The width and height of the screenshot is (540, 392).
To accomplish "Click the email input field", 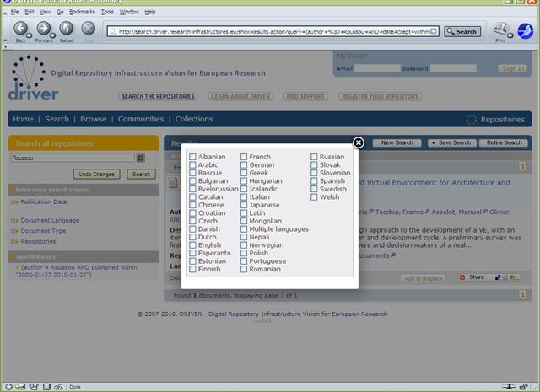I will [x=377, y=68].
